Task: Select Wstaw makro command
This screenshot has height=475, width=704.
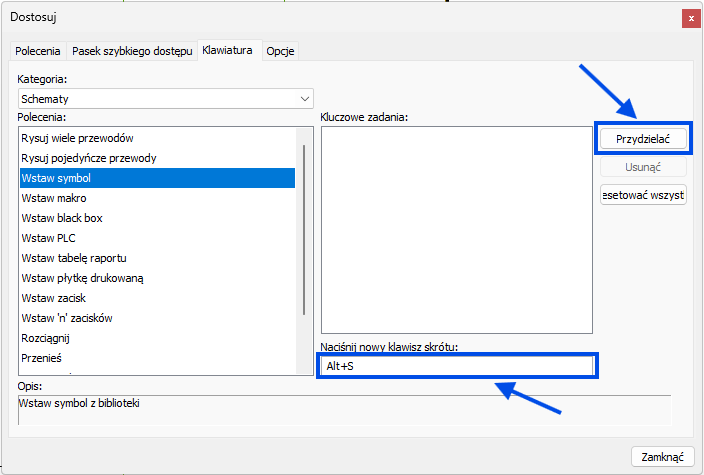Action: [x=54, y=198]
